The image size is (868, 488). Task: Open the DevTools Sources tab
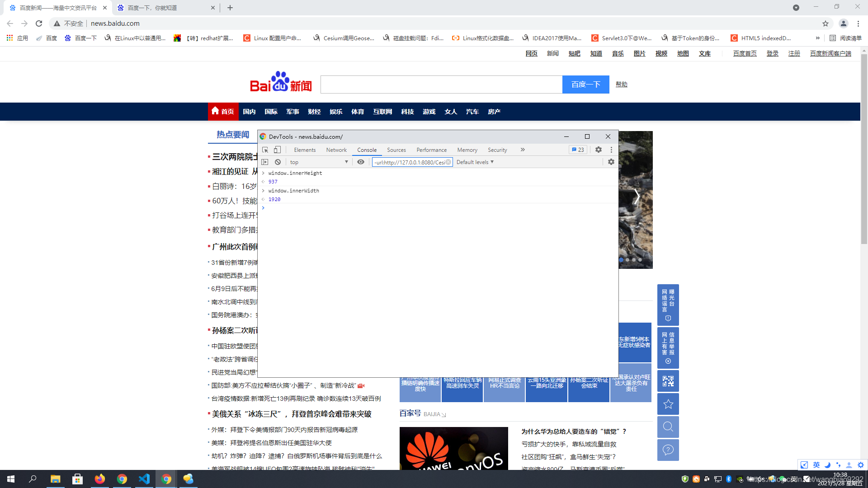396,150
